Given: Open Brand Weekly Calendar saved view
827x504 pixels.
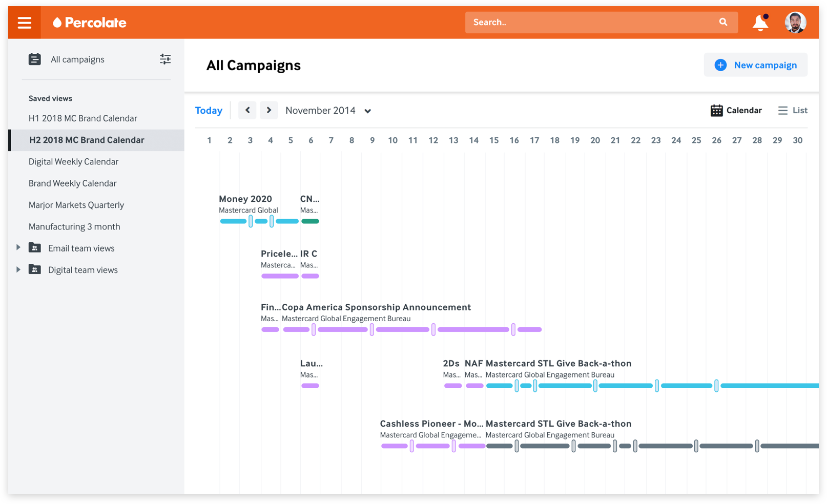Looking at the screenshot, I should click(73, 183).
